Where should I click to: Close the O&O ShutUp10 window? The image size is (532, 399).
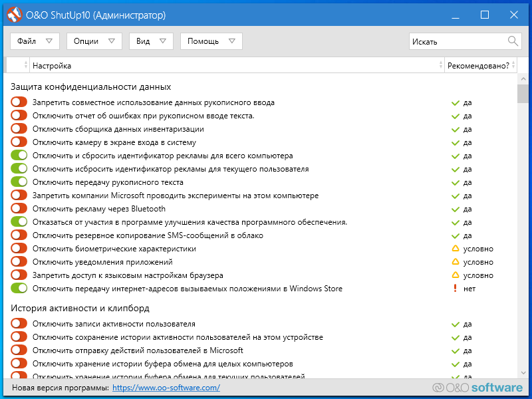click(514, 15)
